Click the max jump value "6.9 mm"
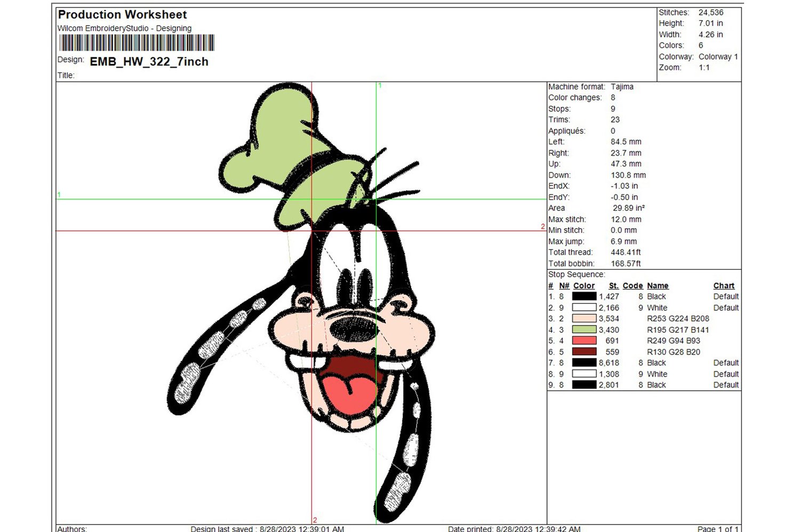This screenshot has height=532, width=800. 624,241
